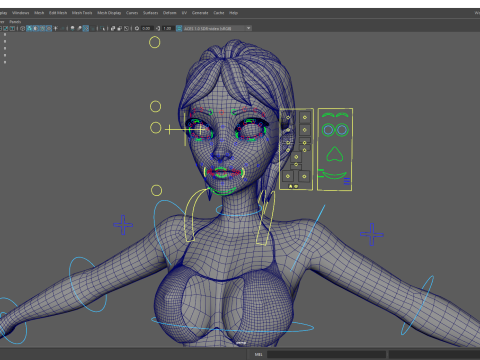Click the use all lights icon
Image resolution: width=480 pixels, height=360 pixels.
tap(55, 28)
